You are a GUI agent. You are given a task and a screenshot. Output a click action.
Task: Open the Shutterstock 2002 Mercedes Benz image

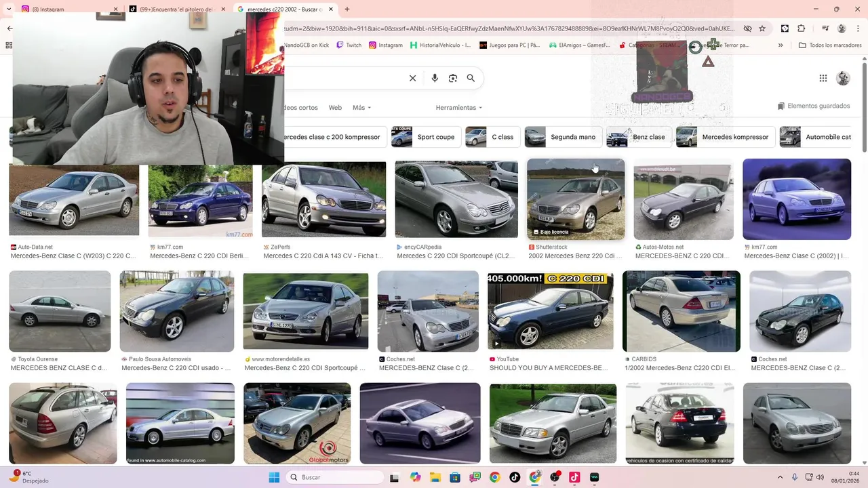pos(576,199)
